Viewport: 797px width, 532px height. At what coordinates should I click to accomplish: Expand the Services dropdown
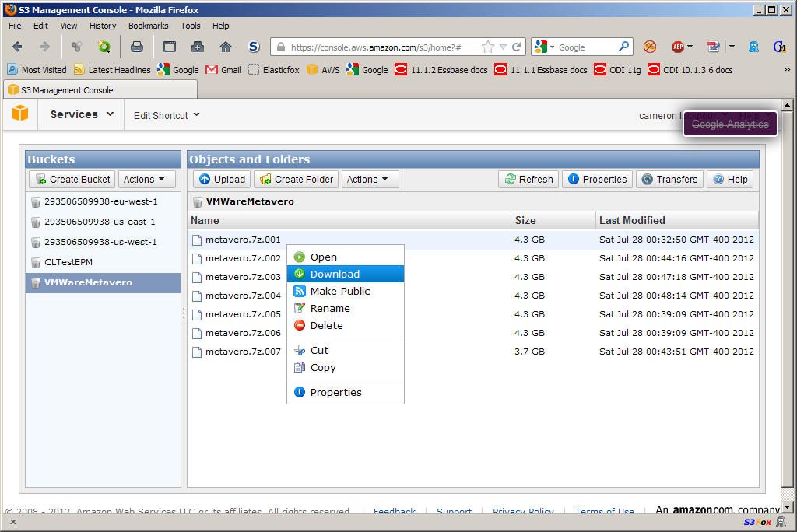click(x=81, y=114)
